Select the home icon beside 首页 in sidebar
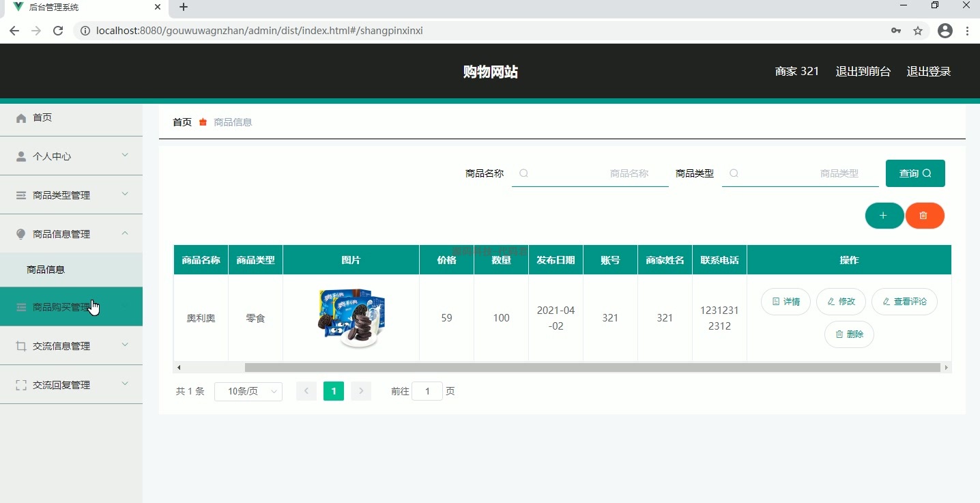Screen dimensions: 980x503 point(21,117)
